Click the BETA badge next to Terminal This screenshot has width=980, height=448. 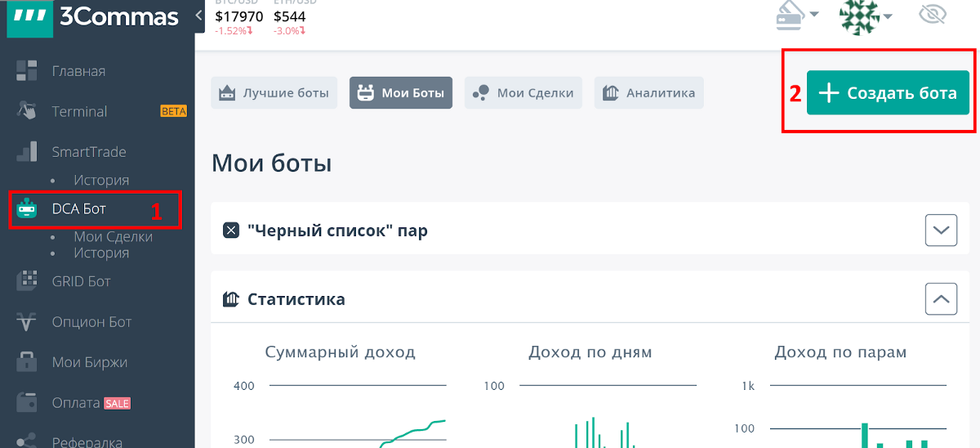pos(173,111)
